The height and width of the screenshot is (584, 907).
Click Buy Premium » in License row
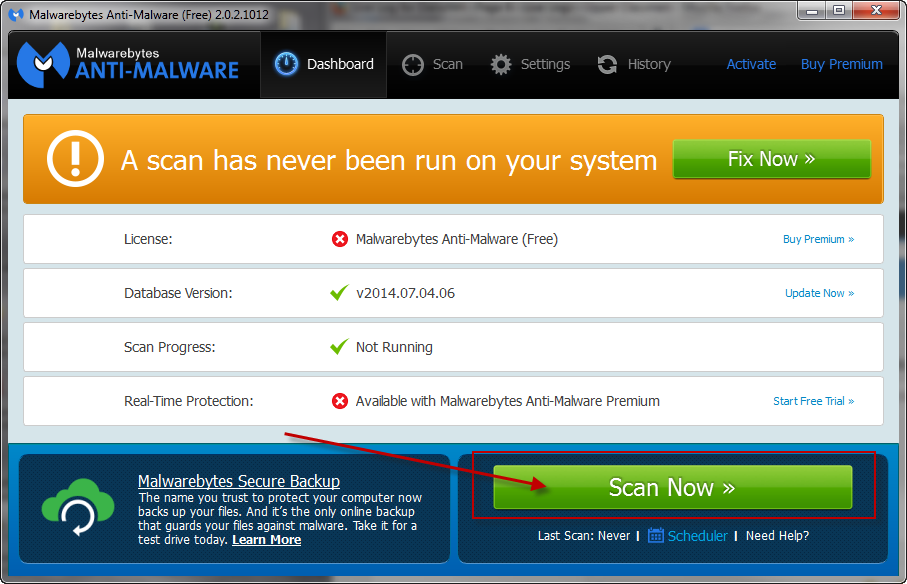point(818,239)
